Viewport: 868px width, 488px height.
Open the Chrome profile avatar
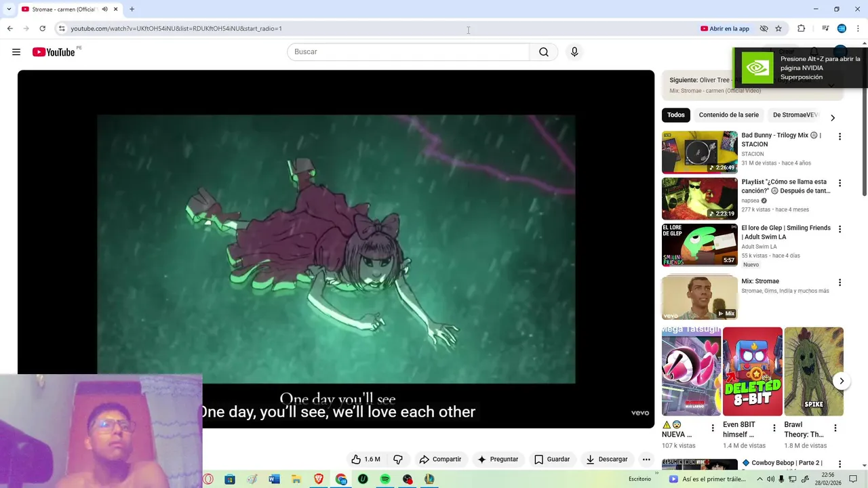click(842, 28)
